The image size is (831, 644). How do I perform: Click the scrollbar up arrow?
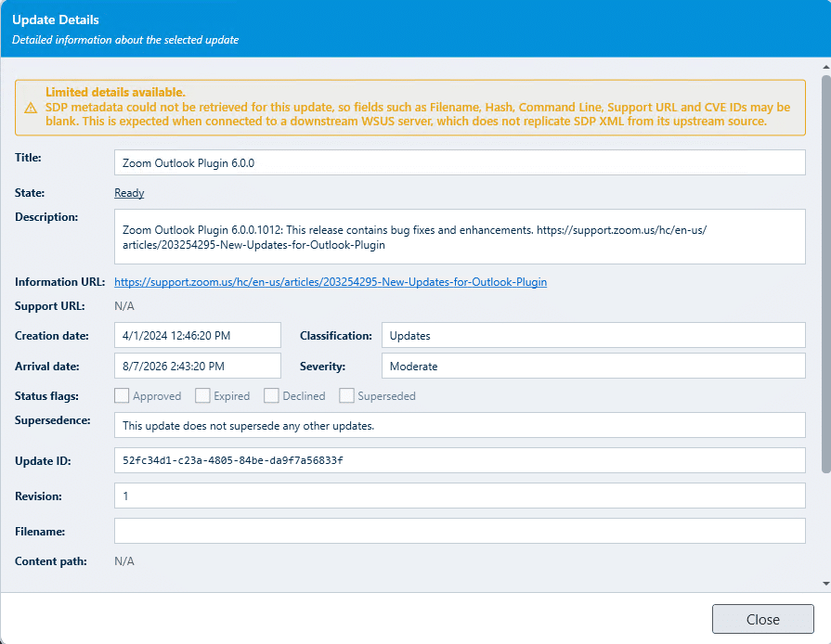[825, 67]
